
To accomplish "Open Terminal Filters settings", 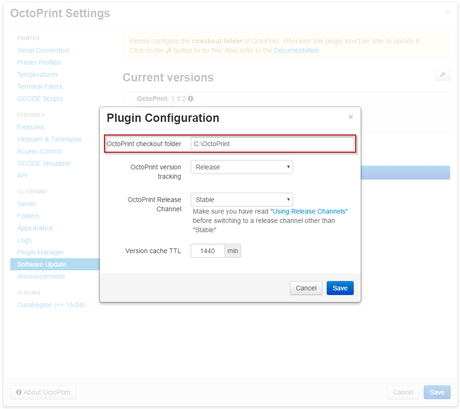I will 40,87.
